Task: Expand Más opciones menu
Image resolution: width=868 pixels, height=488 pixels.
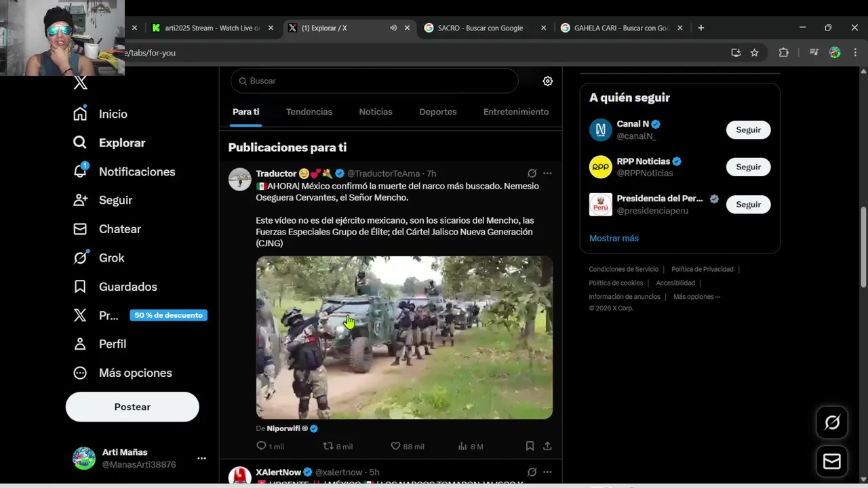Action: (x=122, y=373)
